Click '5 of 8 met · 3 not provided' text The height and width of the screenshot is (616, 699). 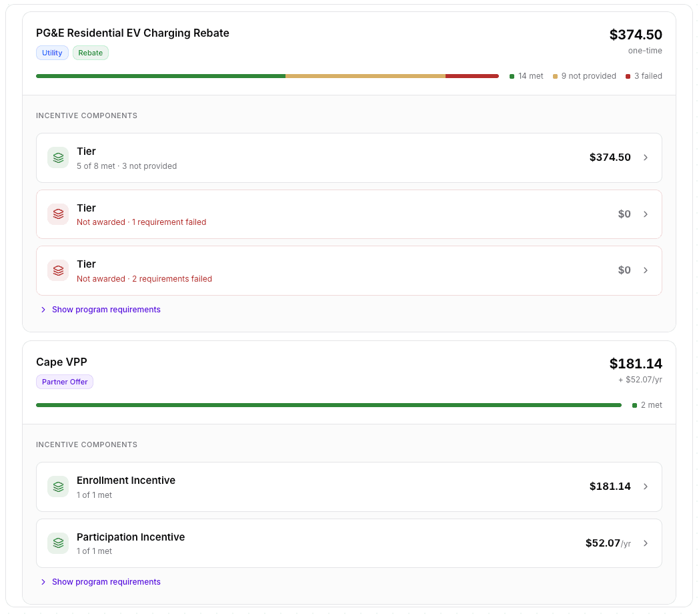[x=127, y=166]
